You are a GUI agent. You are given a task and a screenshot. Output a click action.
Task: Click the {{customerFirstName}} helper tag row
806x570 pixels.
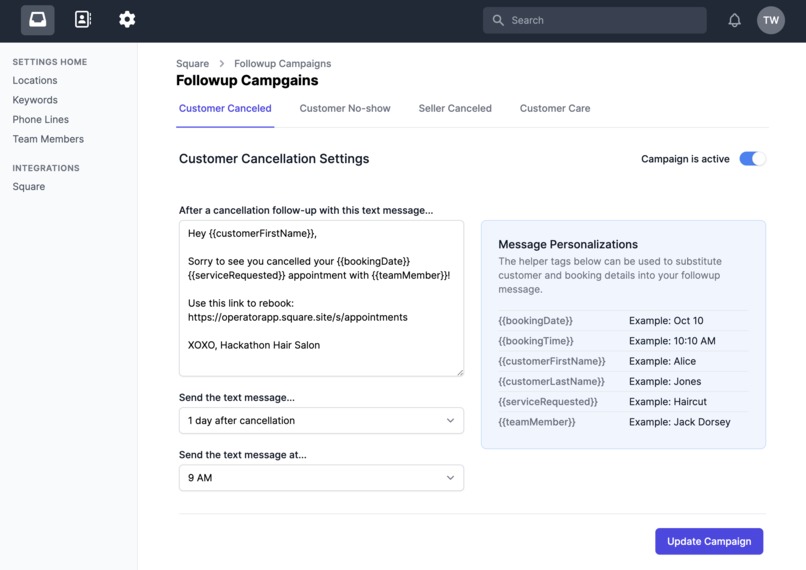point(623,361)
